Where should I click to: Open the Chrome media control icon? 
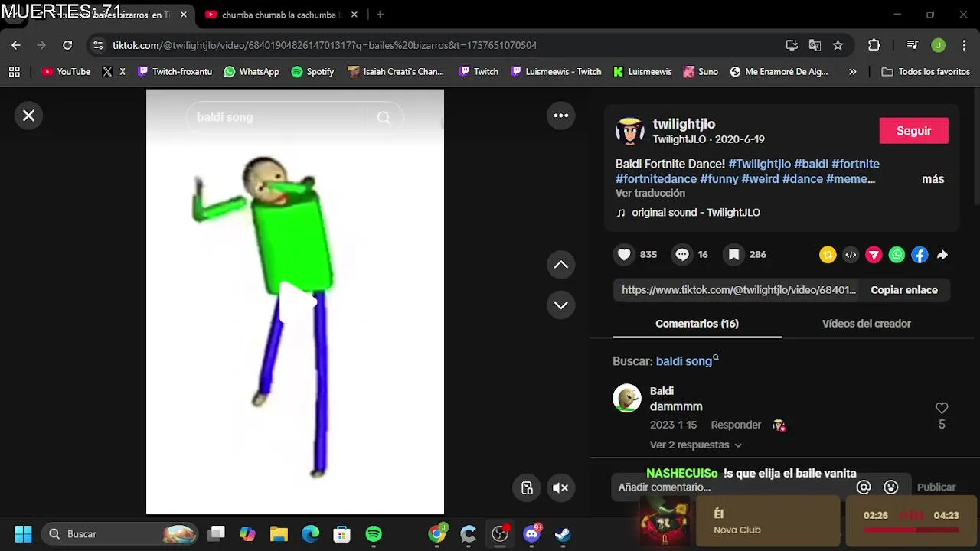[913, 45]
